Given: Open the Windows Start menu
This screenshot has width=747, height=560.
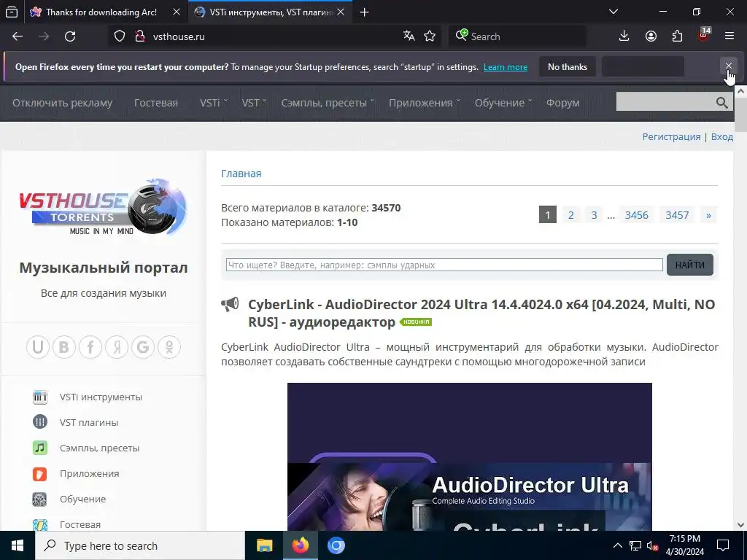Looking at the screenshot, I should coord(18,545).
